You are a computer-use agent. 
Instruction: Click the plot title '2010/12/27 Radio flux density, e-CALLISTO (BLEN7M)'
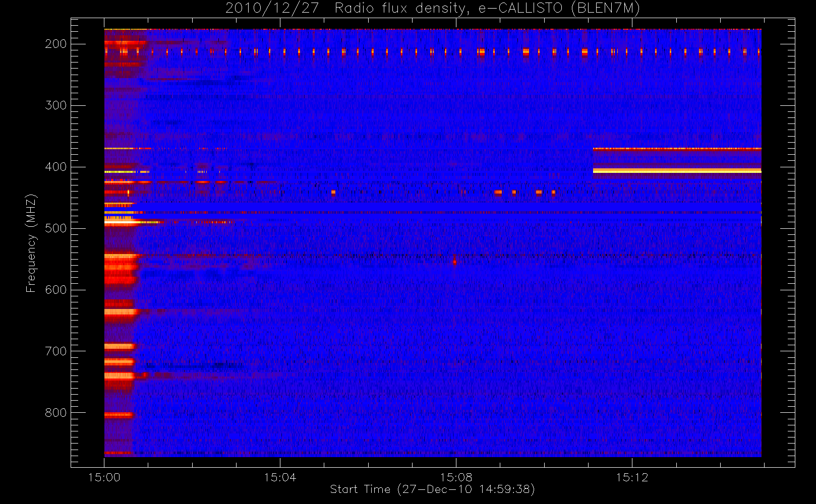433,9
